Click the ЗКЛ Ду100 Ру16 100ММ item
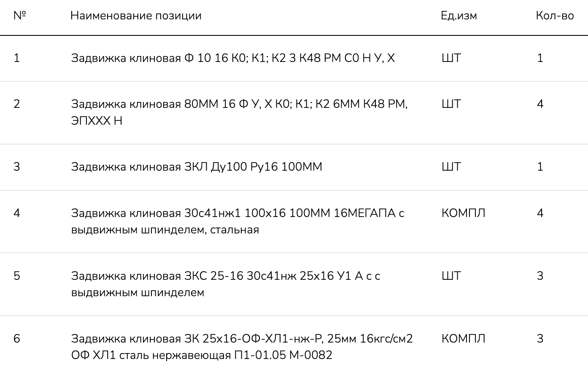This screenshot has width=588, height=391. tap(197, 167)
